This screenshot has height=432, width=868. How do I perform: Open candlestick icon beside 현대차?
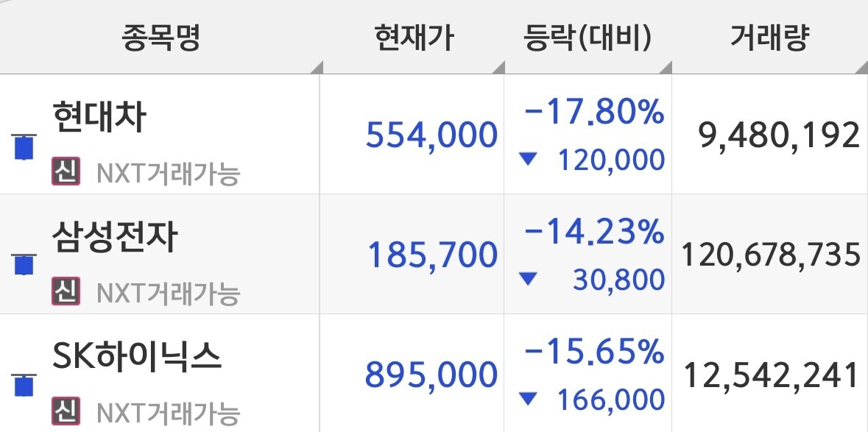(x=24, y=146)
